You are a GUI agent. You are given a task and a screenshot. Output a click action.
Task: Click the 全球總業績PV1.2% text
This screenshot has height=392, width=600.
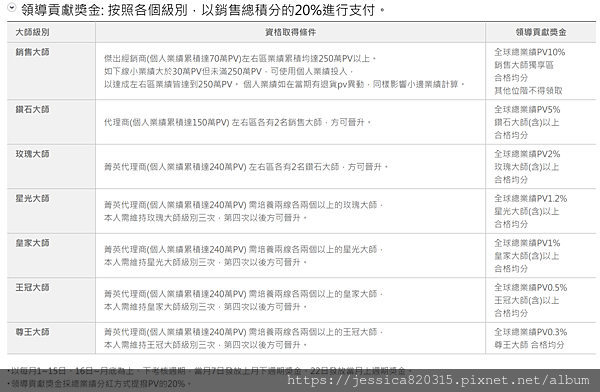[531, 198]
